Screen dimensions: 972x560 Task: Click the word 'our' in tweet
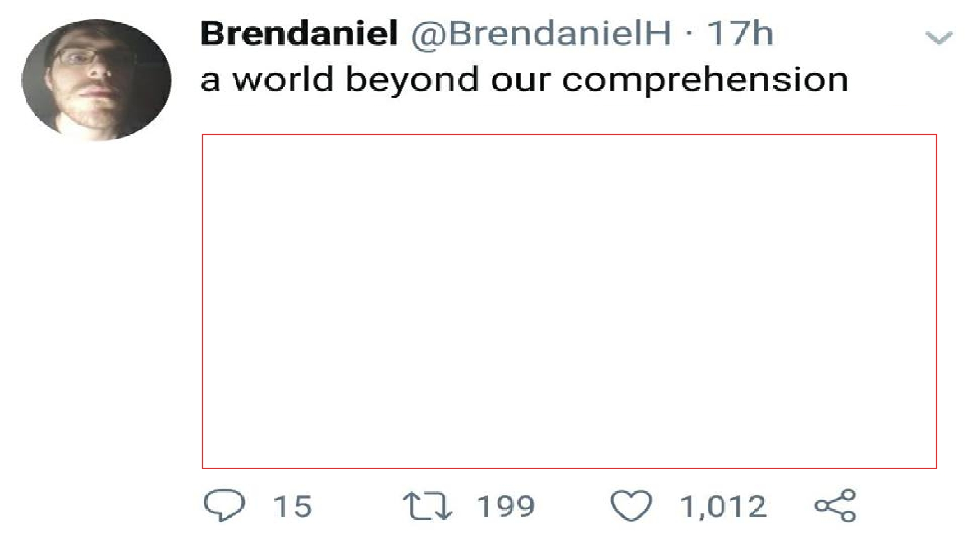point(521,82)
